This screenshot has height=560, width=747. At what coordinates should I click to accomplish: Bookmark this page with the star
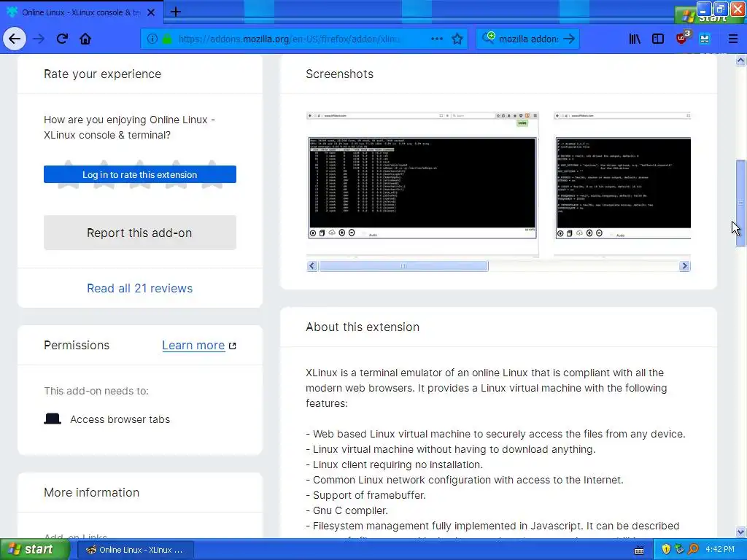pos(457,39)
